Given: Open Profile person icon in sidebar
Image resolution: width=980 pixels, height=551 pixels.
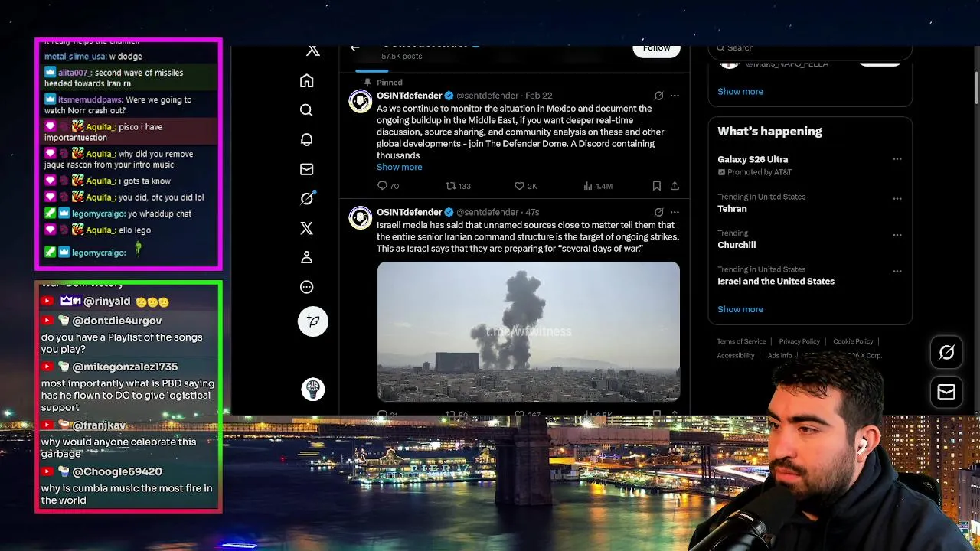Looking at the screenshot, I should 306,257.
